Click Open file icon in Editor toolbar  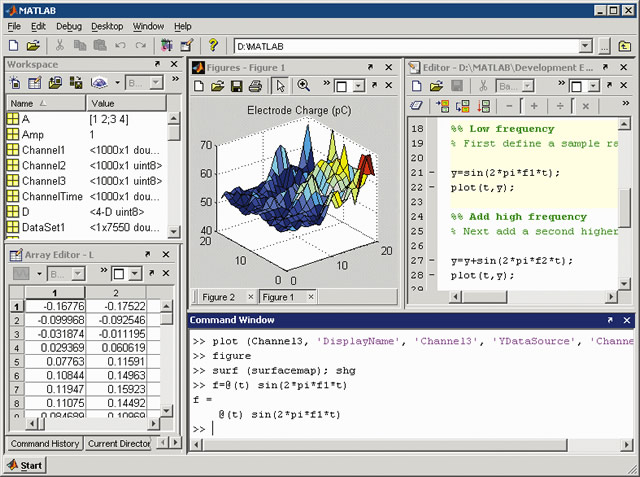436,86
